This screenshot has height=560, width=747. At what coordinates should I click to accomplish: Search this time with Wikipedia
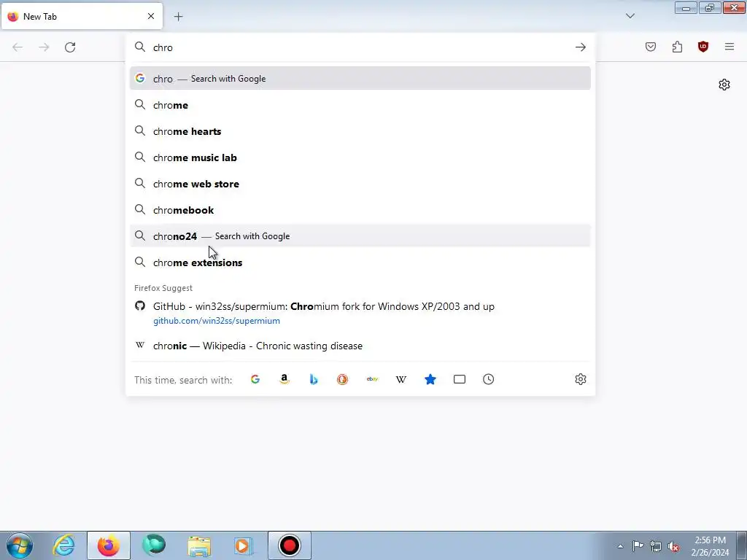click(401, 379)
